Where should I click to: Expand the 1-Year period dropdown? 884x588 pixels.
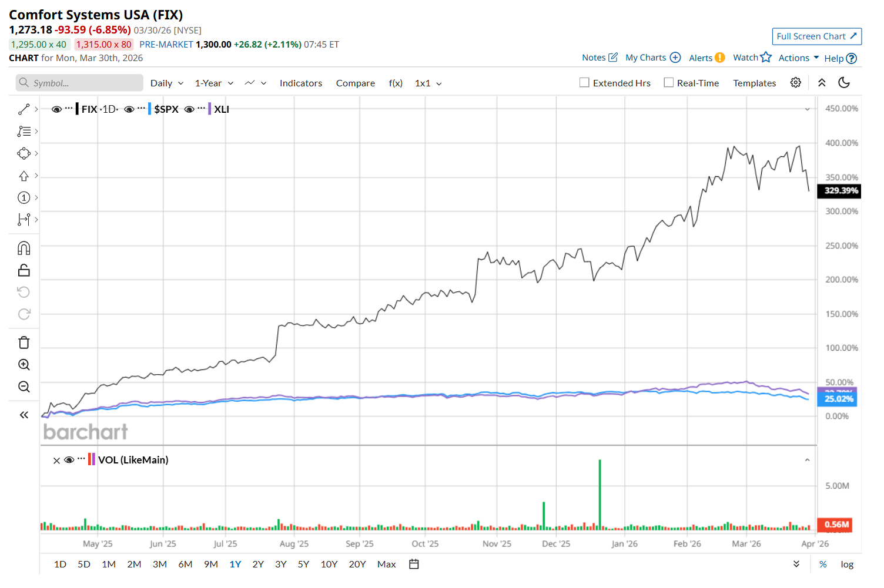pyautogui.click(x=214, y=83)
